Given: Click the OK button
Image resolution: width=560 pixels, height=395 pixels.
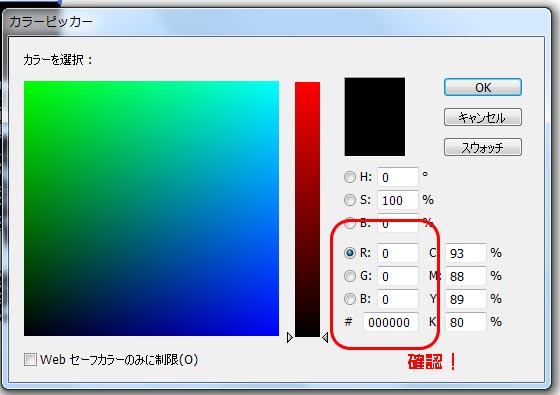Looking at the screenshot, I should pos(482,88).
